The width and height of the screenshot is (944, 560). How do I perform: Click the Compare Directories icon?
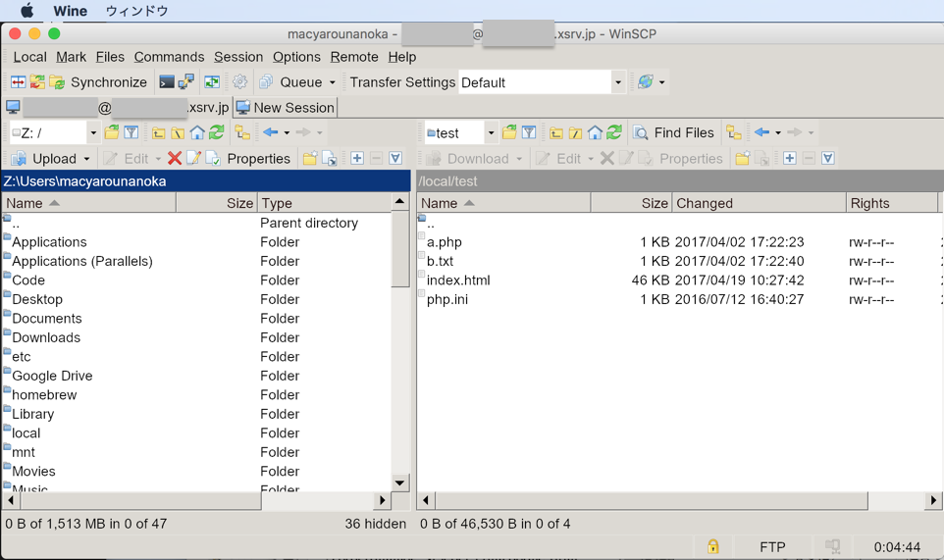pos(19,81)
